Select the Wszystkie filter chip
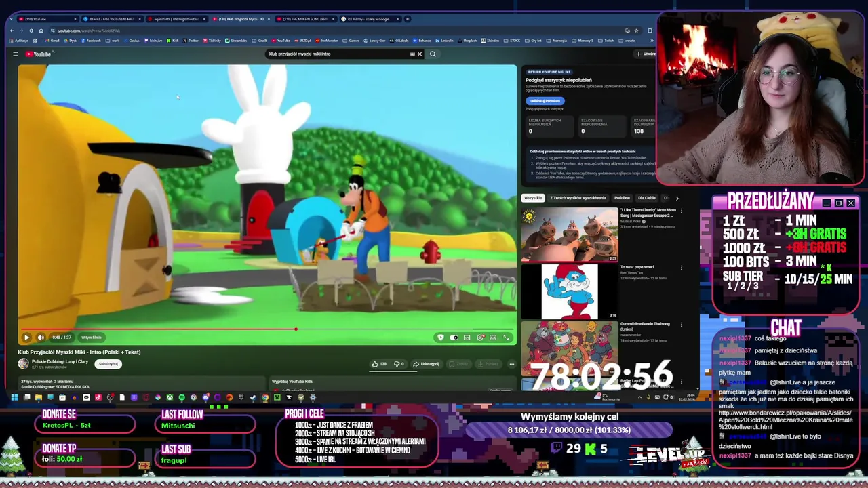Image resolution: width=868 pixels, height=488 pixels. [533, 198]
